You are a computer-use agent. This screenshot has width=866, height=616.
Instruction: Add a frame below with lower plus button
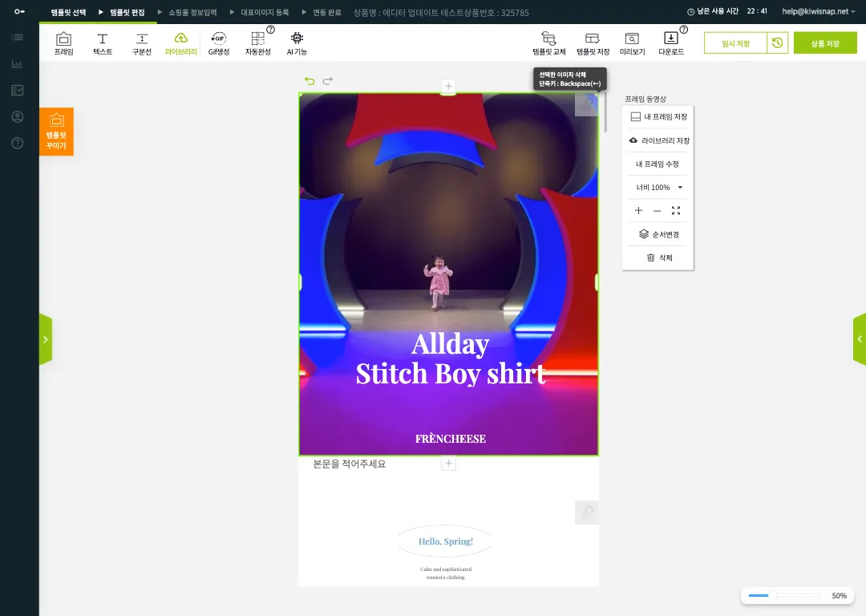(x=448, y=464)
